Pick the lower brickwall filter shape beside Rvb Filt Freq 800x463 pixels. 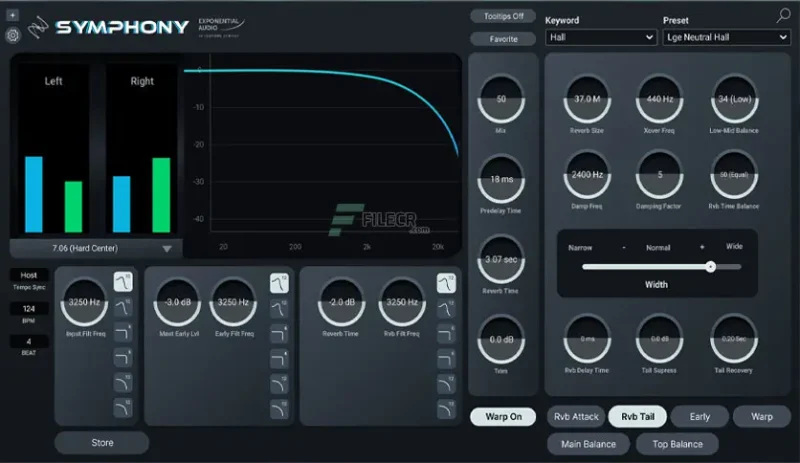(x=446, y=360)
